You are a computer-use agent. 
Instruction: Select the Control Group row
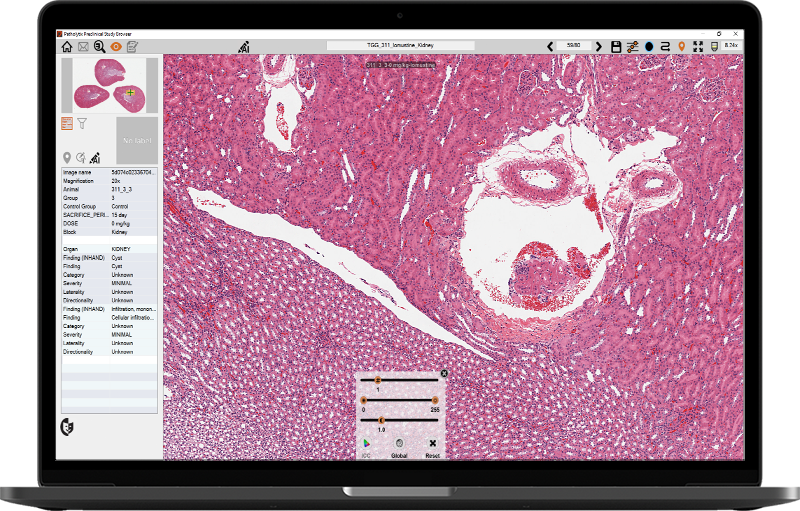(110, 207)
